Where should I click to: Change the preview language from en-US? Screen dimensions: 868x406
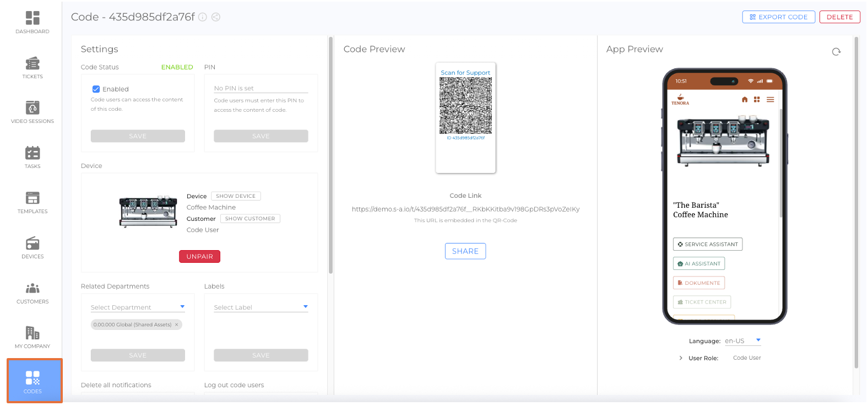click(x=742, y=341)
